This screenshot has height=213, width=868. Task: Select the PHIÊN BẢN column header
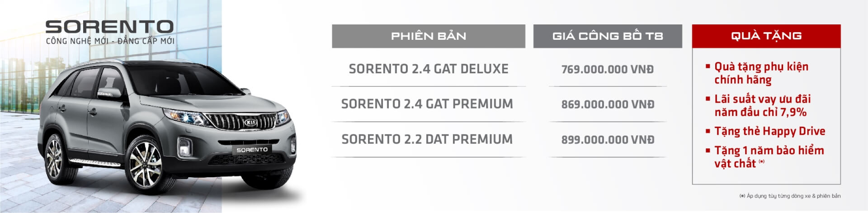click(x=428, y=36)
